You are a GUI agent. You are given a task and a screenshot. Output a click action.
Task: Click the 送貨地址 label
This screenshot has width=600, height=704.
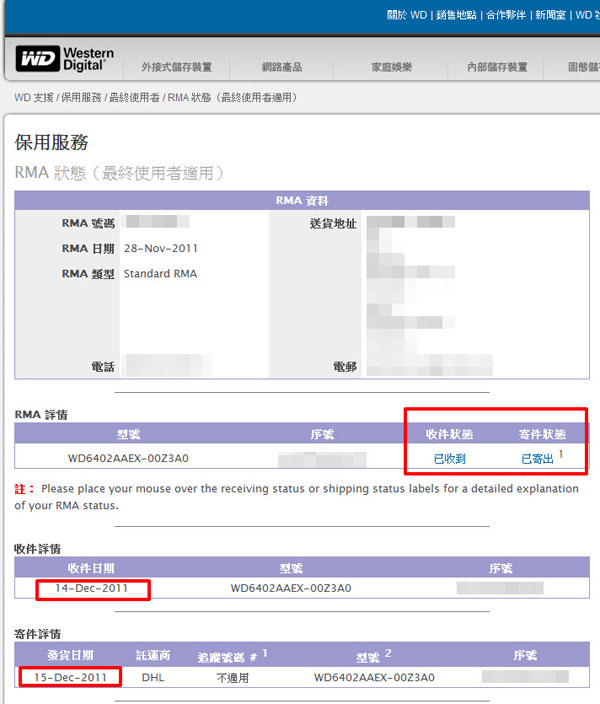333,223
